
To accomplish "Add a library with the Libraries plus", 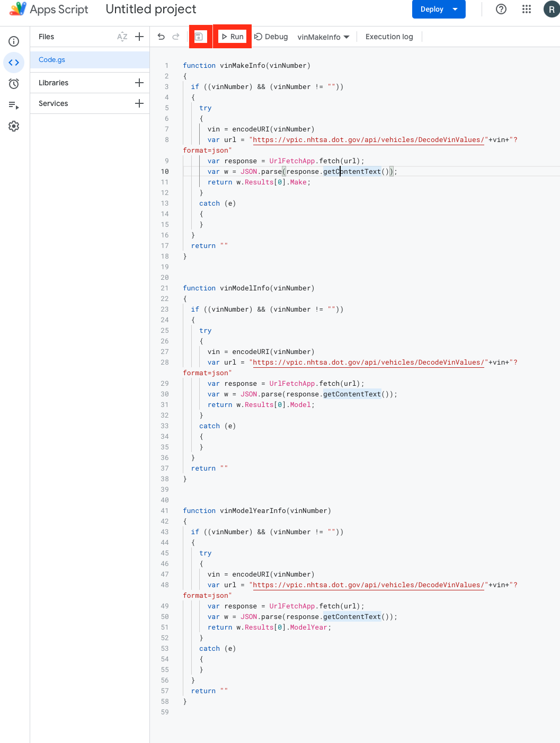I will pos(139,83).
